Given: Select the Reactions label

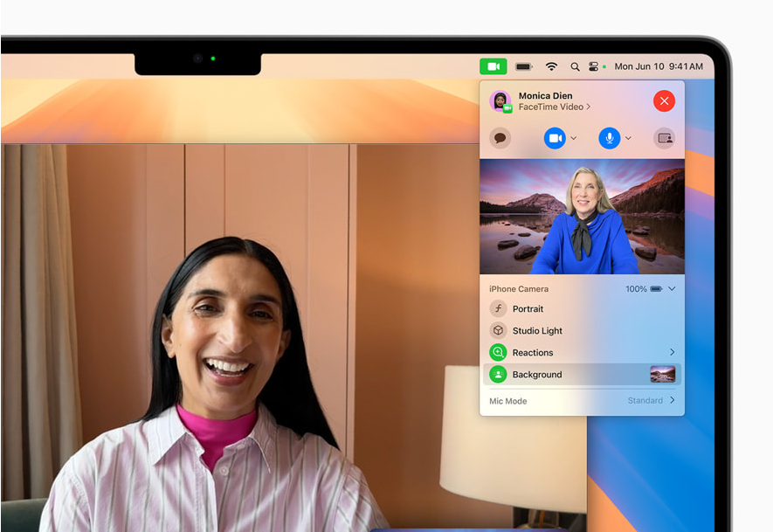Looking at the screenshot, I should (533, 353).
